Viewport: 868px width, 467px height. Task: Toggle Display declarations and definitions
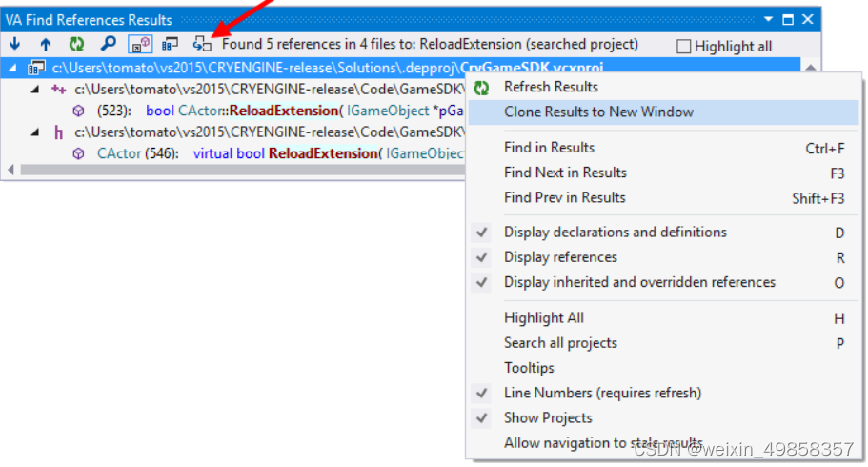[663, 233]
